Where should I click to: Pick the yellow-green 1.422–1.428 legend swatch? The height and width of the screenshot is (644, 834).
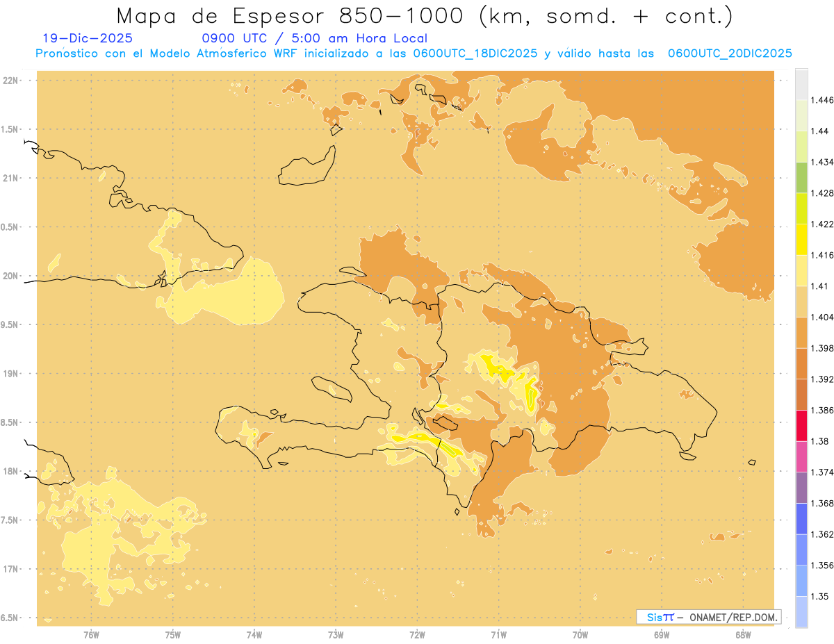(x=801, y=208)
